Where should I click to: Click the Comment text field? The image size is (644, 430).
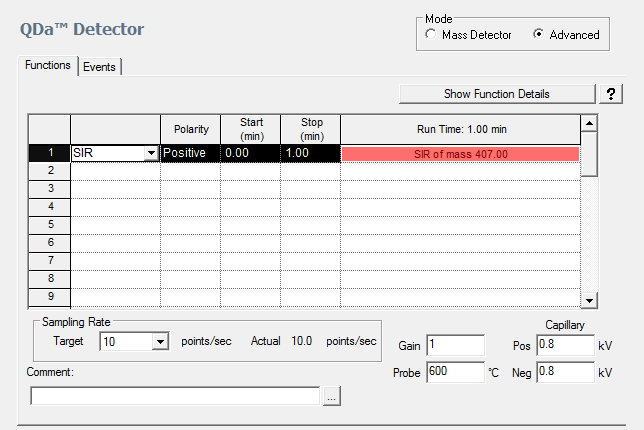pos(175,396)
